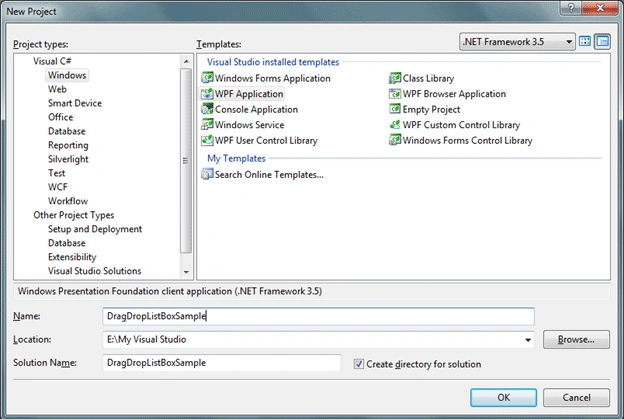The width and height of the screenshot is (624, 419).
Task: Click the Search Online Templates icon
Action: click(207, 174)
